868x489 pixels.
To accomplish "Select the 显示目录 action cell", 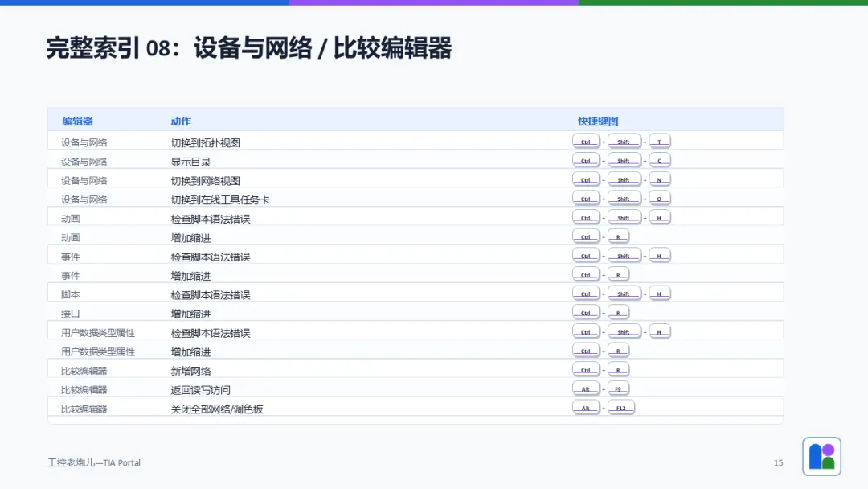I will pos(191,162).
